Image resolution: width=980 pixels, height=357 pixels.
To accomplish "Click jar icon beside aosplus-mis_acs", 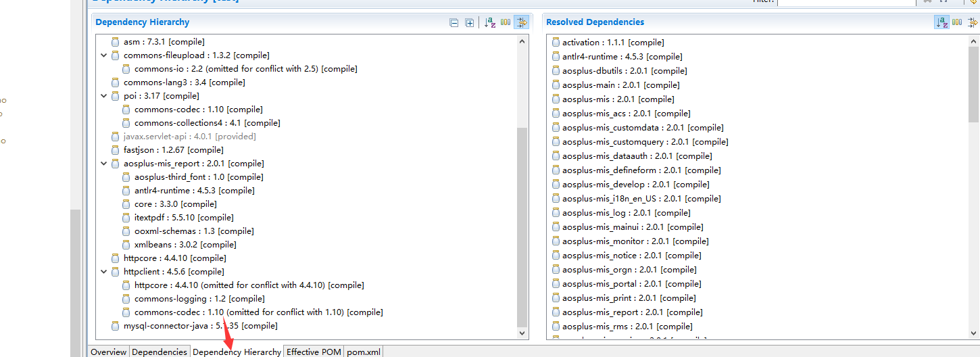I will pyautogui.click(x=556, y=114).
